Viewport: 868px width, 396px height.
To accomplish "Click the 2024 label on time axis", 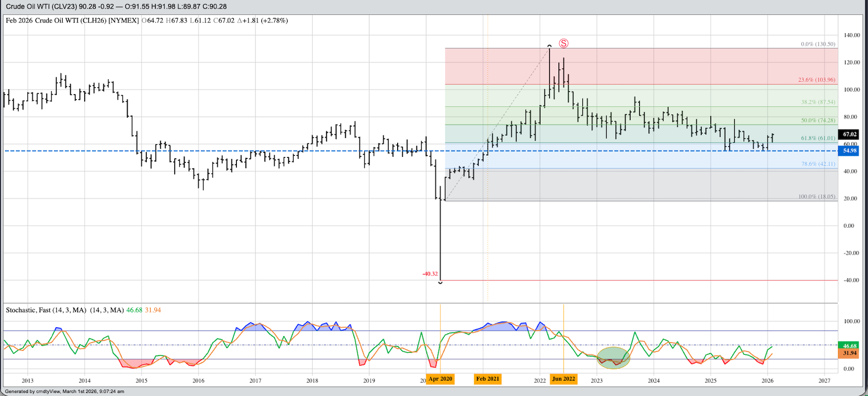I will (653, 381).
